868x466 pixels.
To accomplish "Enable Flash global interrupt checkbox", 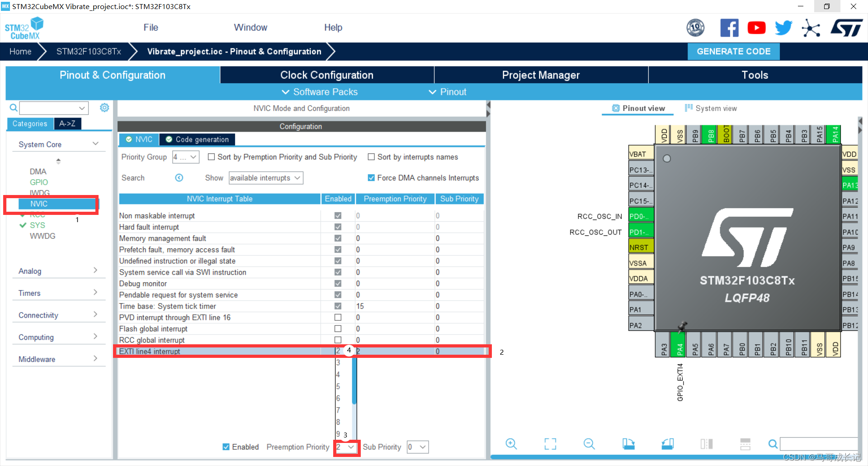I will [x=338, y=329].
